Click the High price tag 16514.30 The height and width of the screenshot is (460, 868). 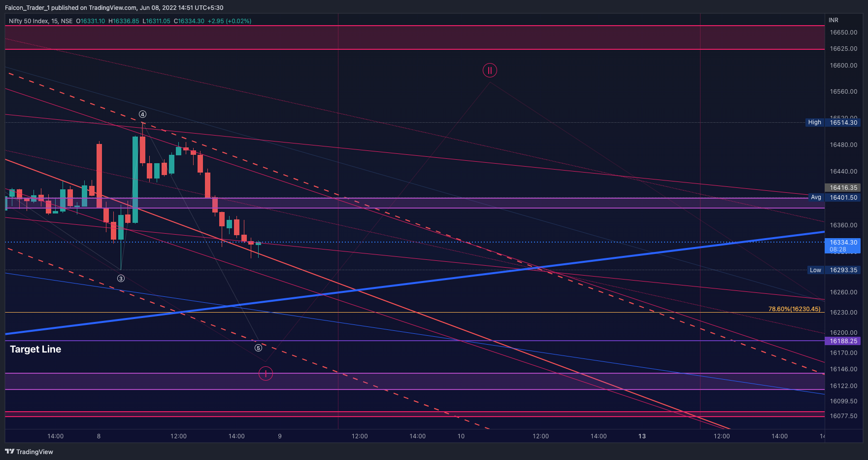click(843, 123)
